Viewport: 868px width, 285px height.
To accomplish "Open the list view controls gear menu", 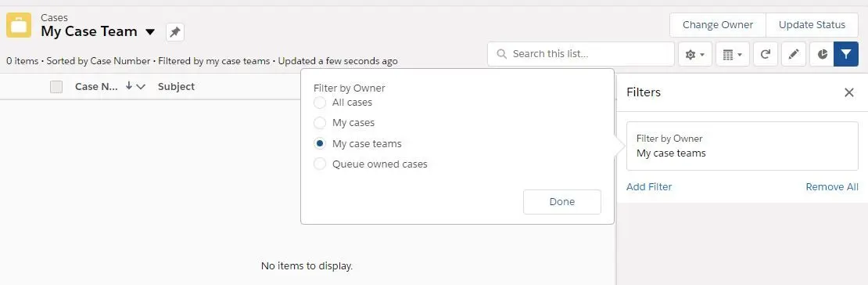I will [x=694, y=54].
